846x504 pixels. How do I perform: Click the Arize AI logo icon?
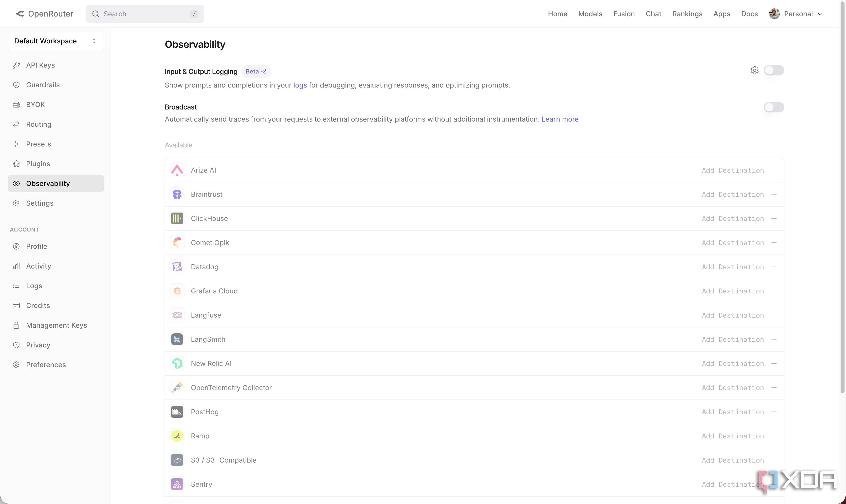tap(177, 170)
